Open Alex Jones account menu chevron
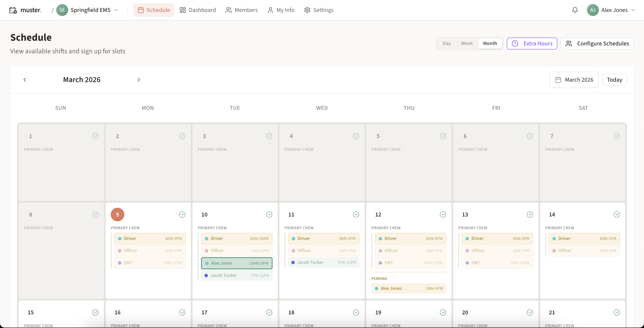Image resolution: width=644 pixels, height=328 pixels. click(x=633, y=10)
